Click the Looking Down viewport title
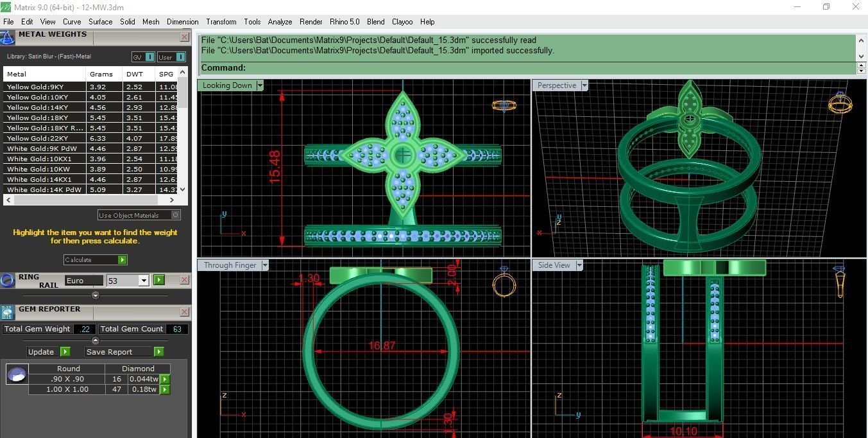The height and width of the screenshot is (438, 868). [x=227, y=85]
